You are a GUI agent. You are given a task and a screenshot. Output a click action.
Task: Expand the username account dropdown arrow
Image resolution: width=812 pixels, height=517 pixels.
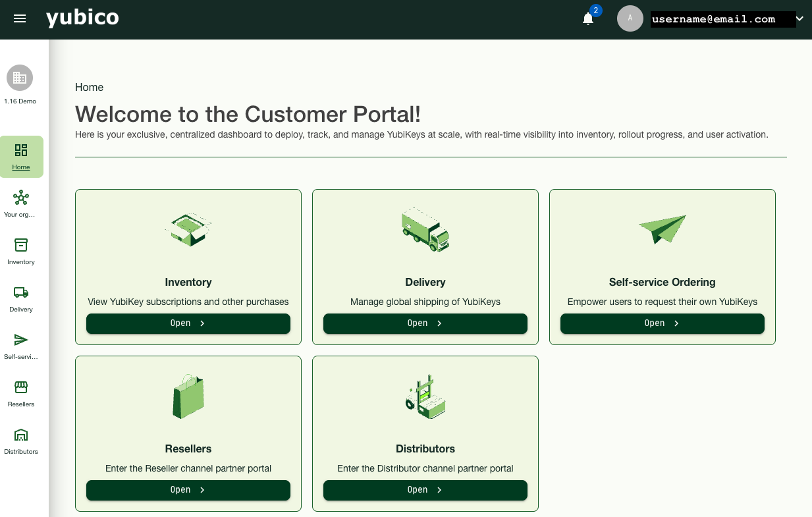(x=799, y=19)
